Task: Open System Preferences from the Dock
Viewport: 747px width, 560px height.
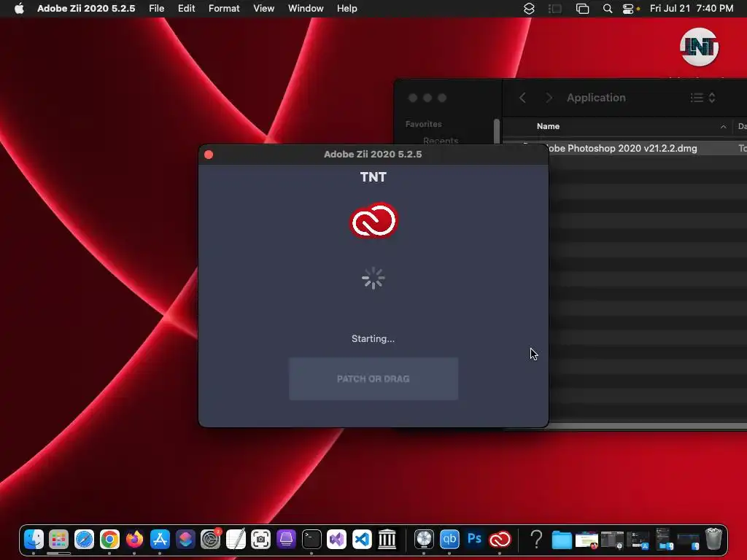Action: [211, 539]
